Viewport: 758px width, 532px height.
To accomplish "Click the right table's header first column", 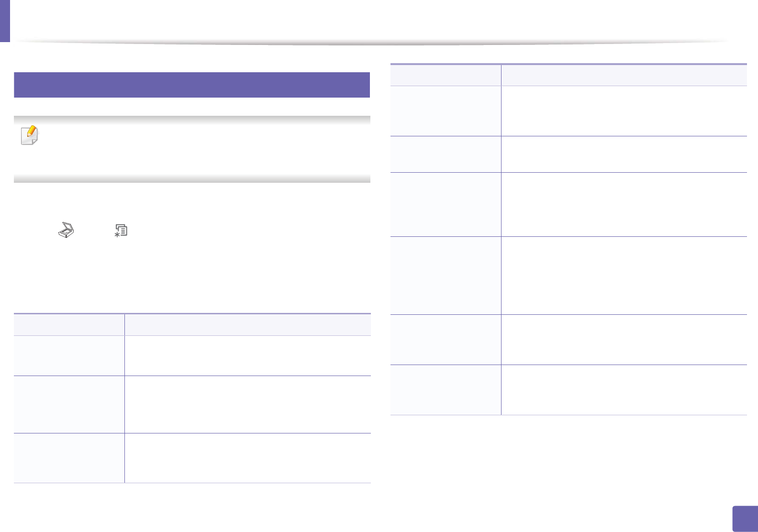I will click(446, 75).
